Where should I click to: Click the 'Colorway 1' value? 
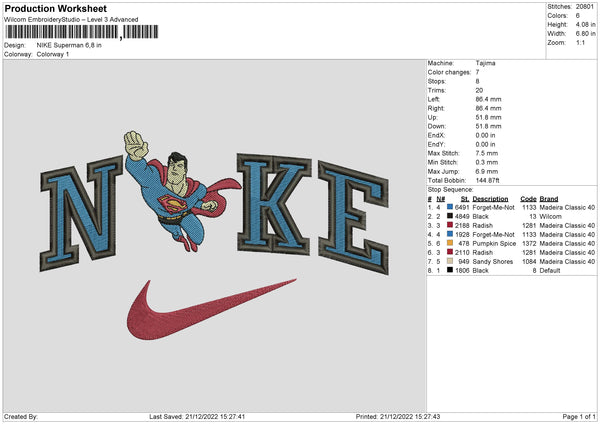click(53, 54)
